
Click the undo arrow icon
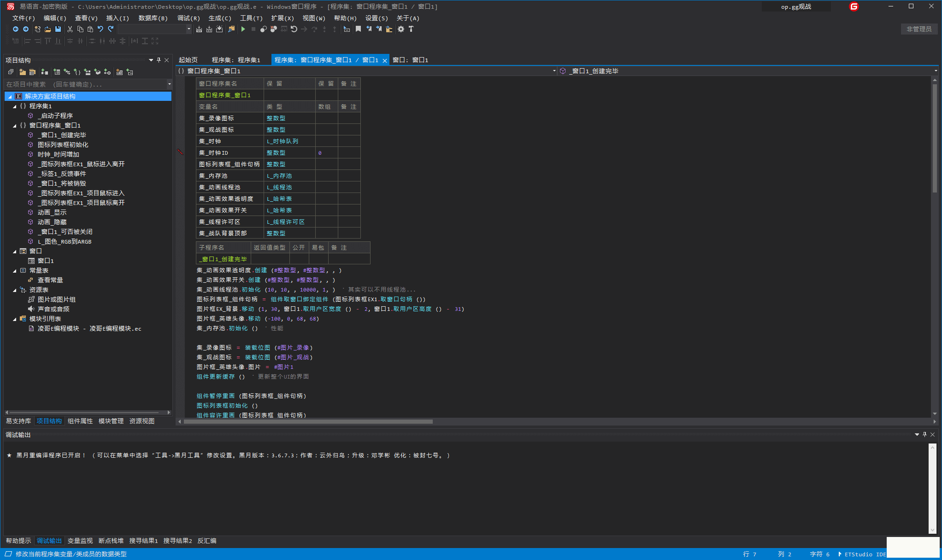click(100, 29)
